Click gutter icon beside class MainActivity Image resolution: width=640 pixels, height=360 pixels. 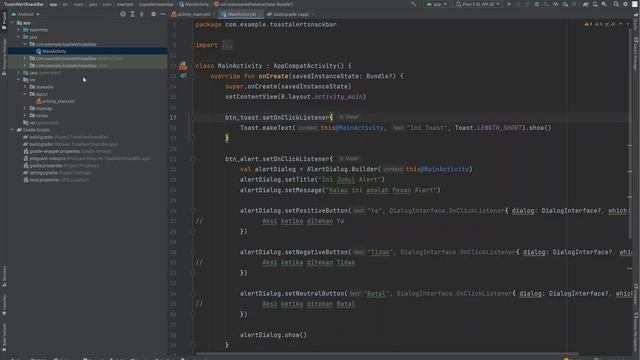(x=183, y=65)
